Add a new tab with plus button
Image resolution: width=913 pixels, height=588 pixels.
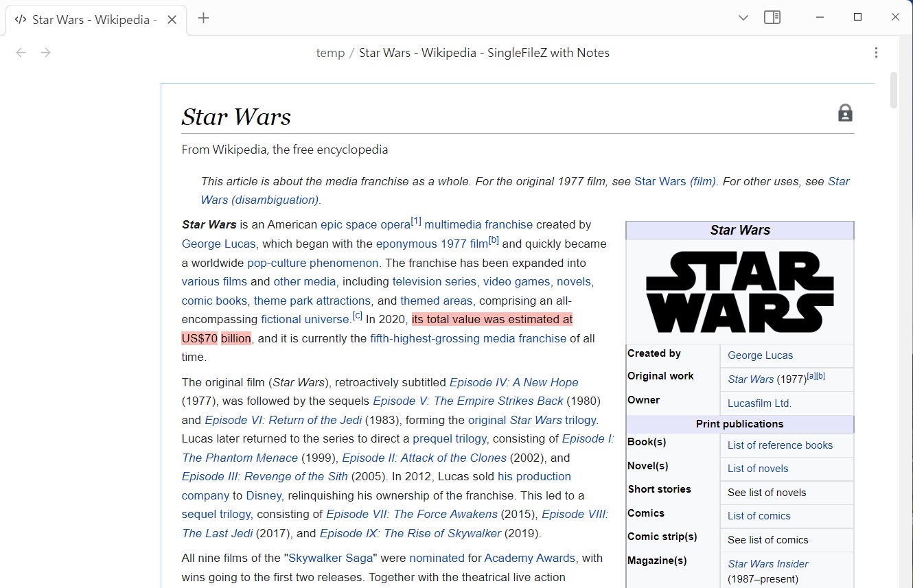pos(203,18)
